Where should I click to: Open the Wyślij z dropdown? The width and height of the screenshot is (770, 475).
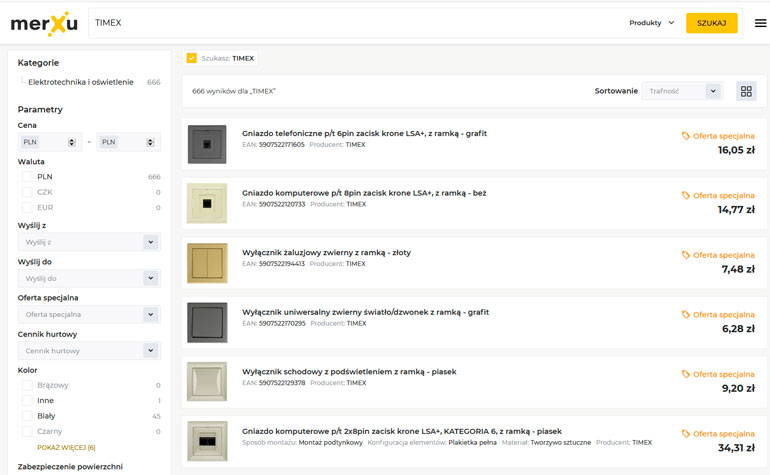click(x=89, y=242)
